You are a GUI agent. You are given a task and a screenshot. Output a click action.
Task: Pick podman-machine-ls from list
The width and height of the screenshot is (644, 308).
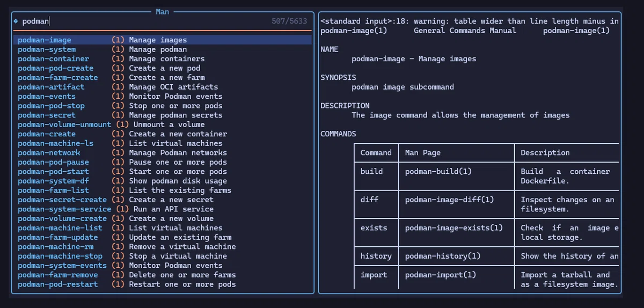(162, 143)
